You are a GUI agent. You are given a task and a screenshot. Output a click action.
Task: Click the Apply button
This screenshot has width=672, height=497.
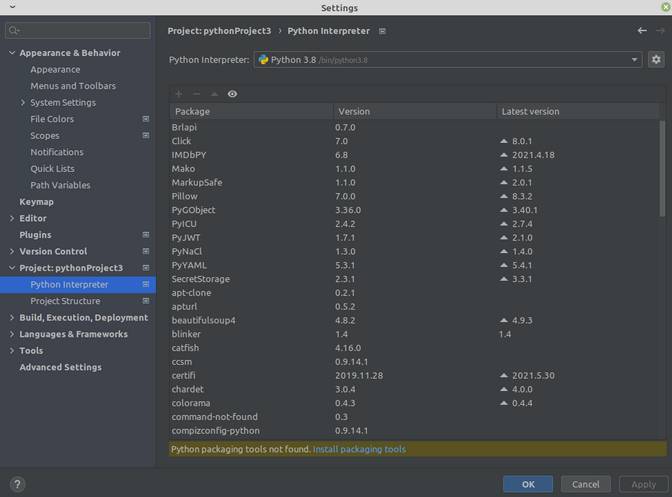[643, 484]
